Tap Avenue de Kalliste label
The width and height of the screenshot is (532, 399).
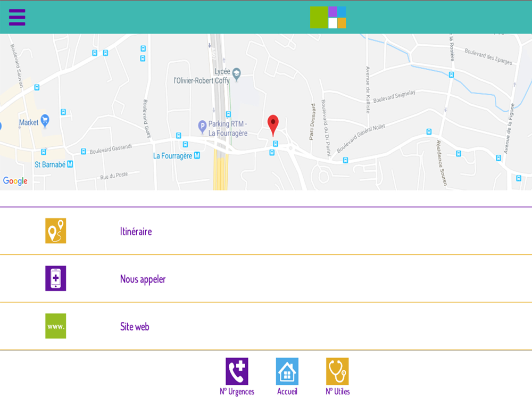point(368,89)
